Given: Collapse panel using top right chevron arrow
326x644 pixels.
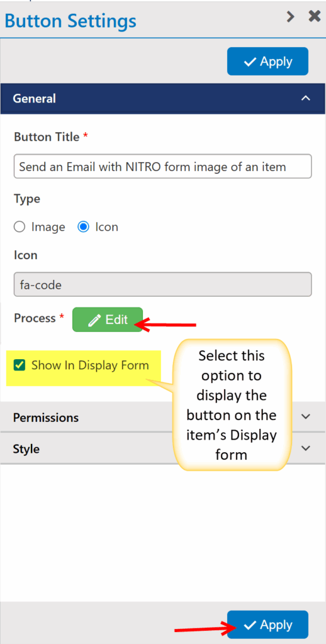Looking at the screenshot, I should (x=291, y=16).
